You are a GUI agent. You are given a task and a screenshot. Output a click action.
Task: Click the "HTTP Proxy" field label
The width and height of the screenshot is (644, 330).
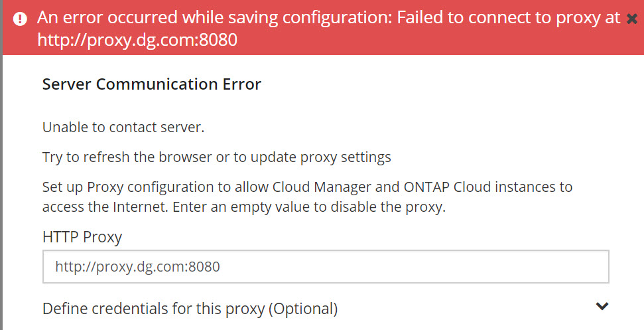[82, 236]
